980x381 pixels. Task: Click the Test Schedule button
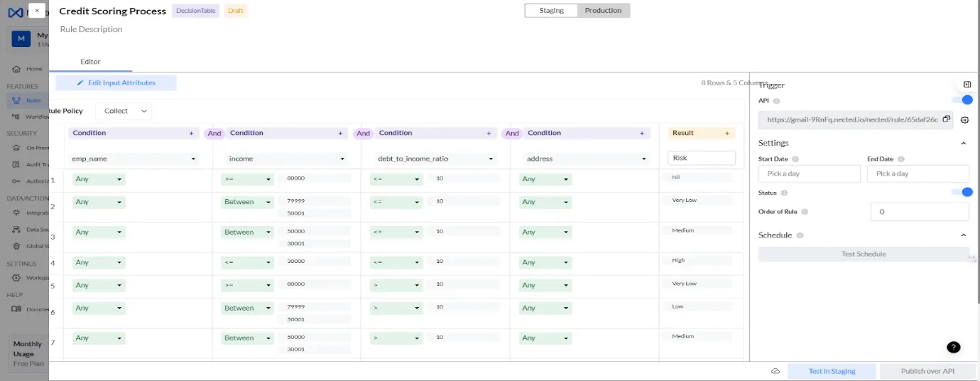point(864,254)
